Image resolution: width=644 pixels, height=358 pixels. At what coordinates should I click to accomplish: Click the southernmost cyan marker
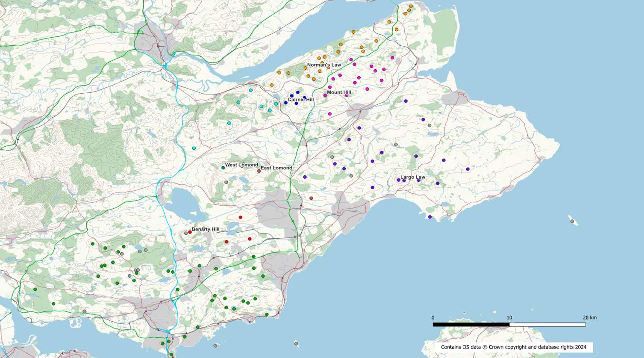coord(194,148)
